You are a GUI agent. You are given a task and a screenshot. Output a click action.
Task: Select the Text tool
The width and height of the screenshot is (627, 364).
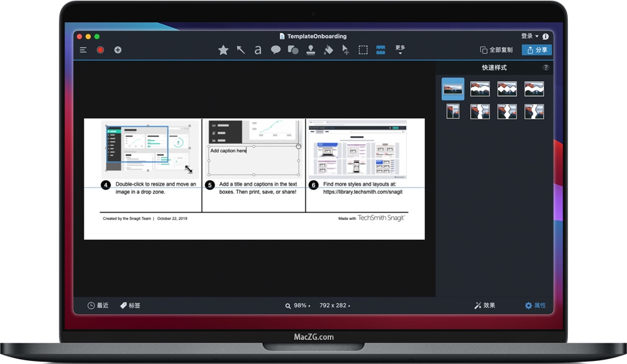click(x=258, y=50)
